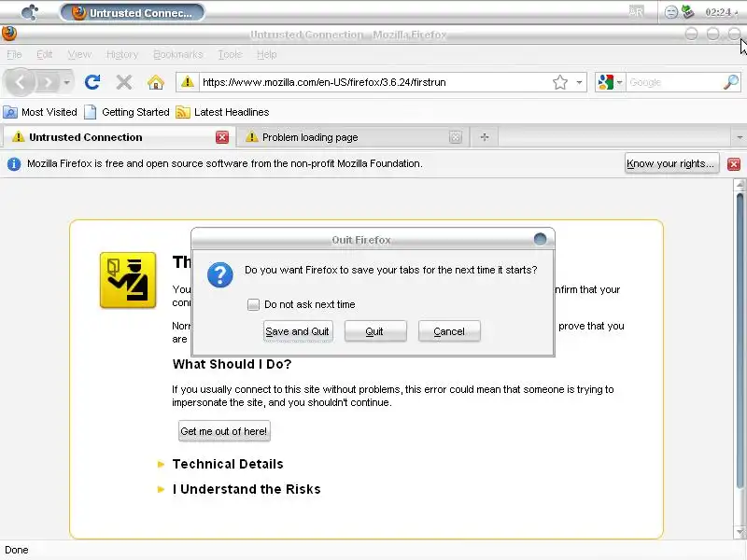747x560 pixels.
Task: Open a new tab with plus button
Action: pyautogui.click(x=485, y=137)
